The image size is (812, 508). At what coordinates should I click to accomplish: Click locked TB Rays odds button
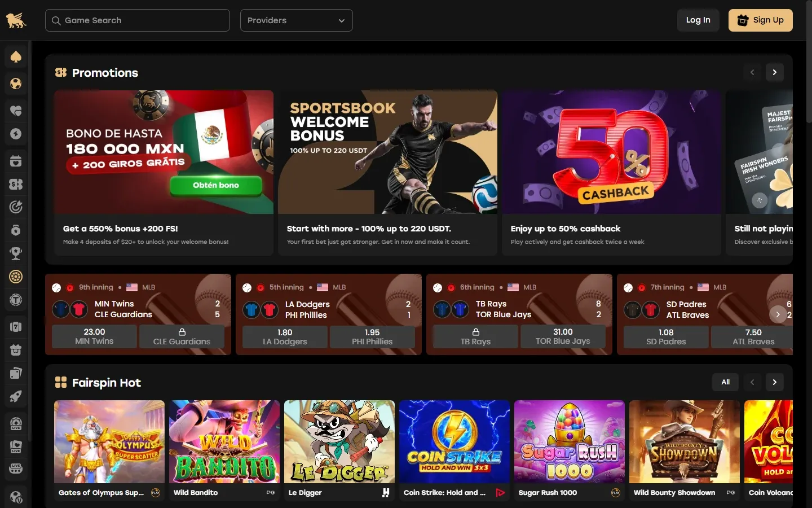point(475,336)
